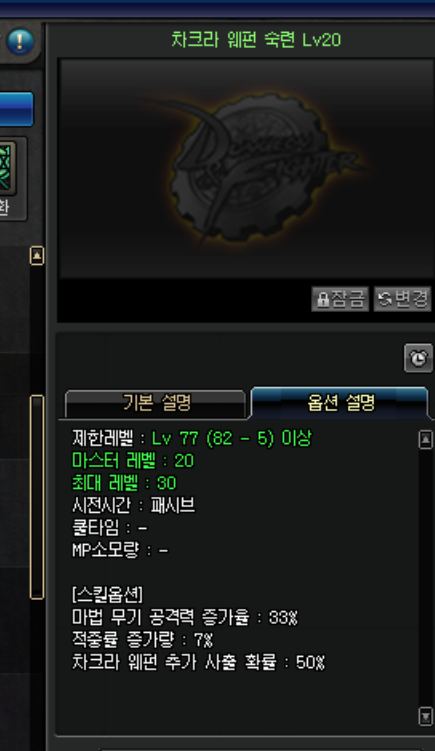Click 마법 무기 공격력 증가율 33% line
435x751 pixels.
point(184,617)
